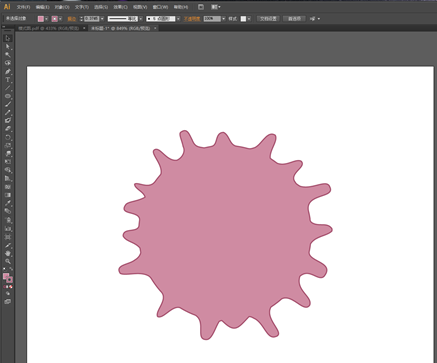Open the 对象(O) menu
Screen dimensions: 437x363
tap(62, 7)
